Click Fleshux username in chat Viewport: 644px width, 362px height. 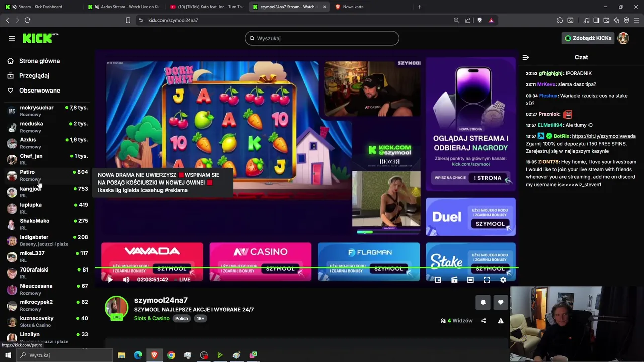tap(548, 96)
